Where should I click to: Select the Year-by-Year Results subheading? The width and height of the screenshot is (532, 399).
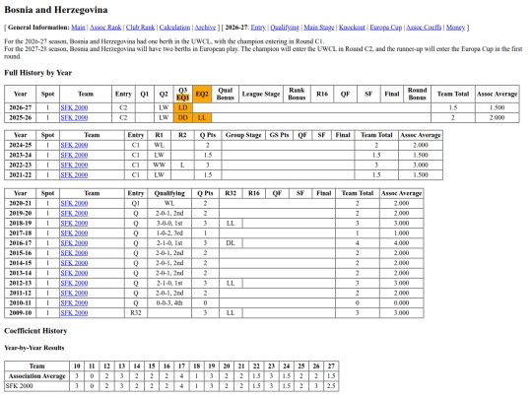click(34, 348)
